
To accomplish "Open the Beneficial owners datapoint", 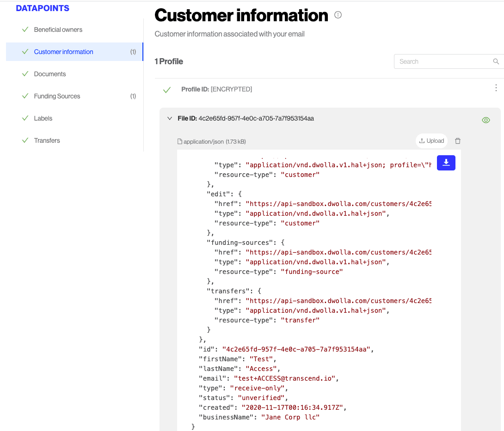I will point(58,30).
